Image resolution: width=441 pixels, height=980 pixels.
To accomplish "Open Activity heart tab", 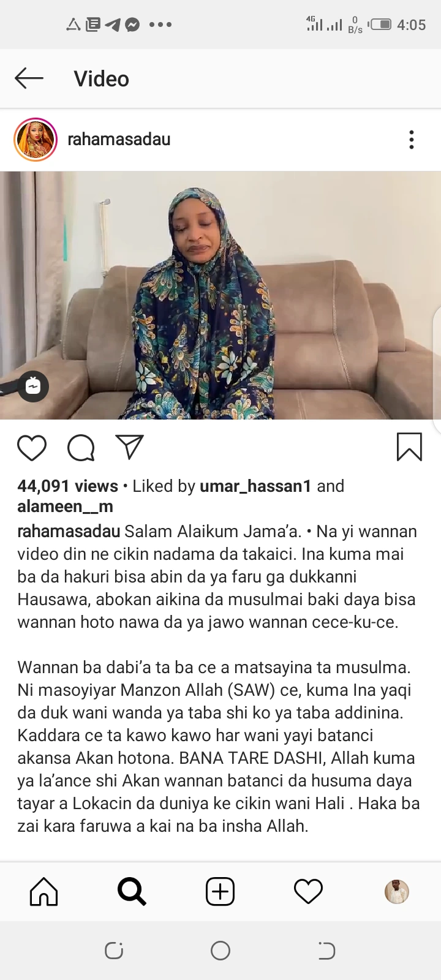I will click(x=308, y=891).
